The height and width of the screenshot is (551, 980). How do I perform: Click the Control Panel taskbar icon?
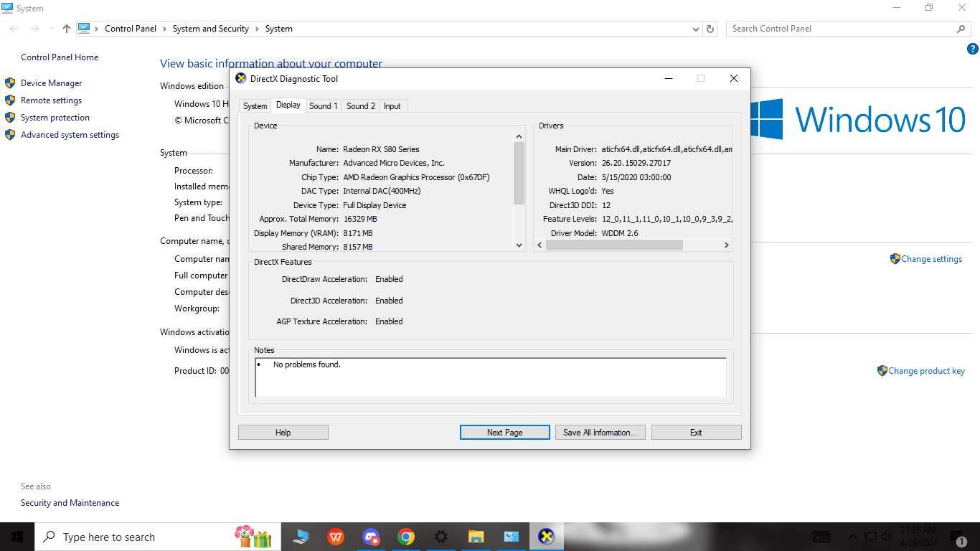511,537
